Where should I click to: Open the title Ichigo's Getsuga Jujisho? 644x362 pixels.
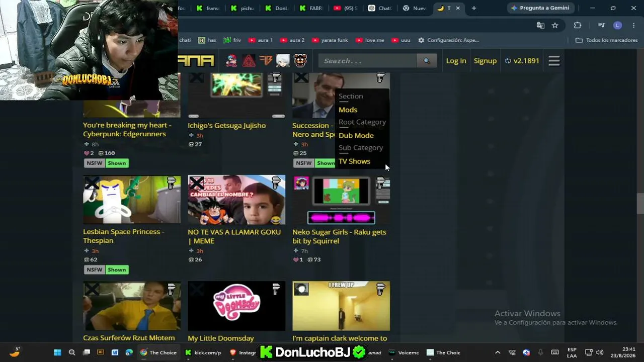tap(226, 125)
